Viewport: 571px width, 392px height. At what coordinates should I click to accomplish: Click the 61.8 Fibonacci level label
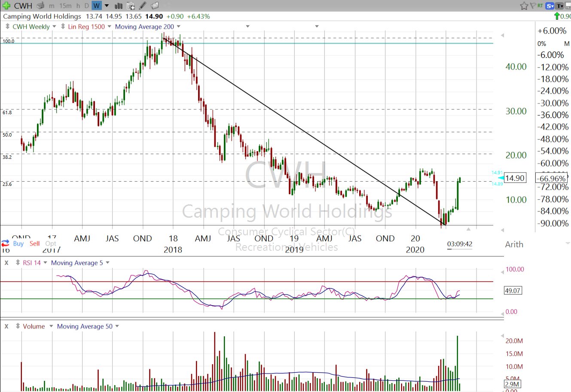coord(7,112)
